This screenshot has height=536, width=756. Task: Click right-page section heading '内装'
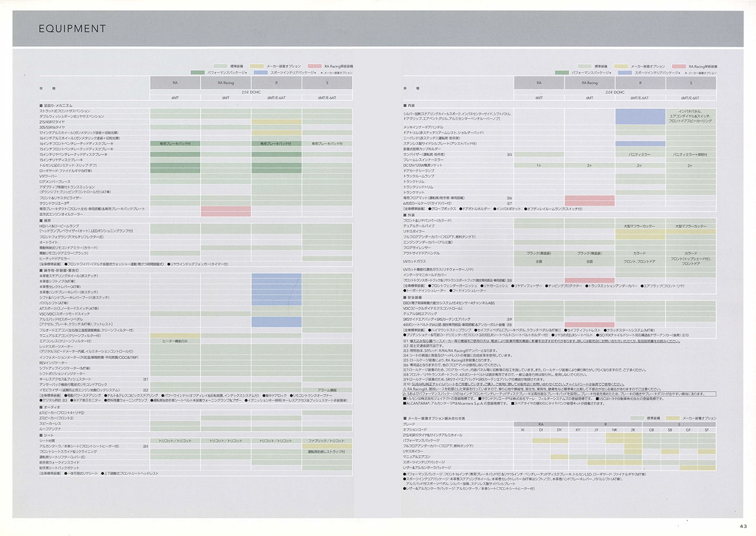coord(410,105)
